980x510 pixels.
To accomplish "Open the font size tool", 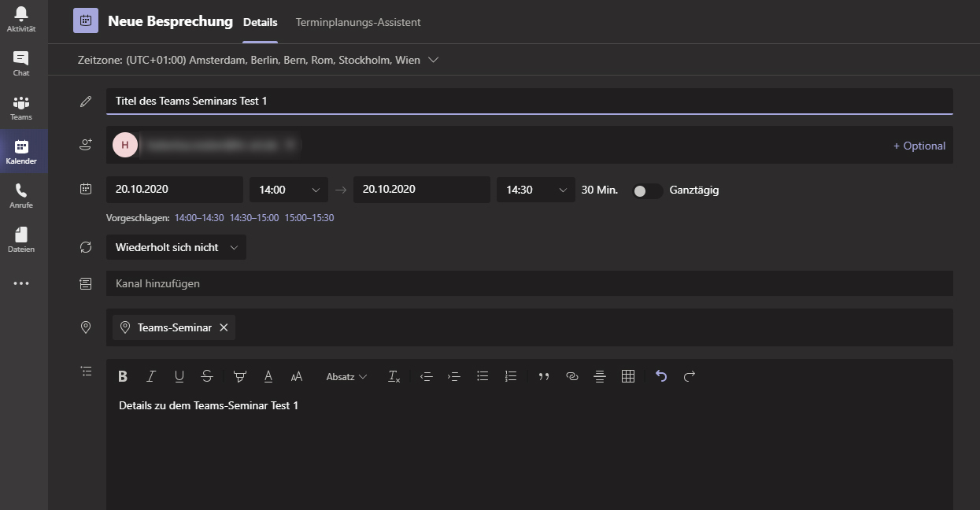I will [297, 377].
